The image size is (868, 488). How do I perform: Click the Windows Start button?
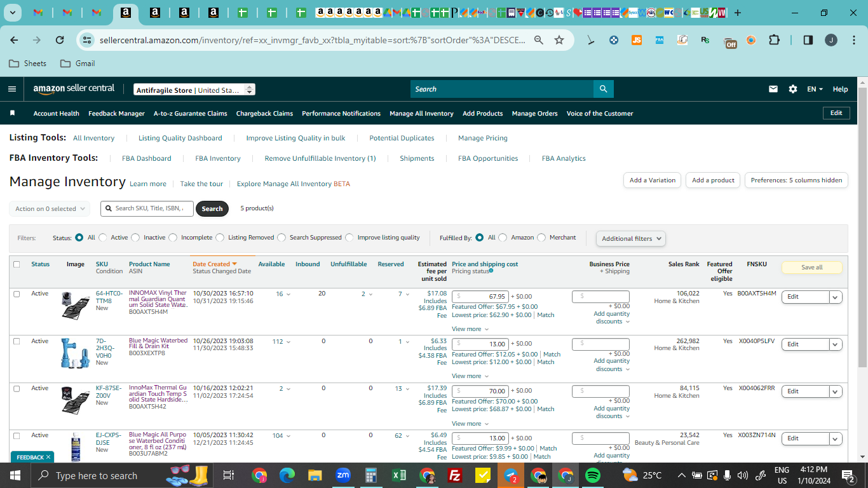[x=15, y=475]
